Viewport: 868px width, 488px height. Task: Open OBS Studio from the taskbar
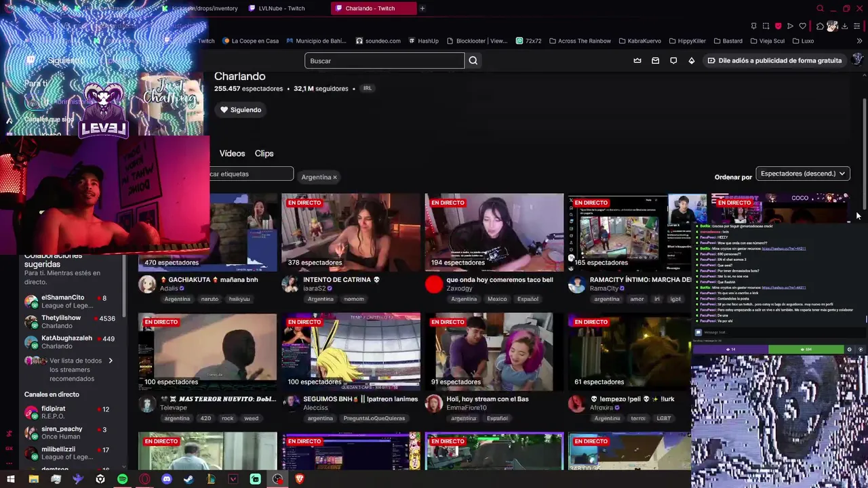(x=277, y=479)
